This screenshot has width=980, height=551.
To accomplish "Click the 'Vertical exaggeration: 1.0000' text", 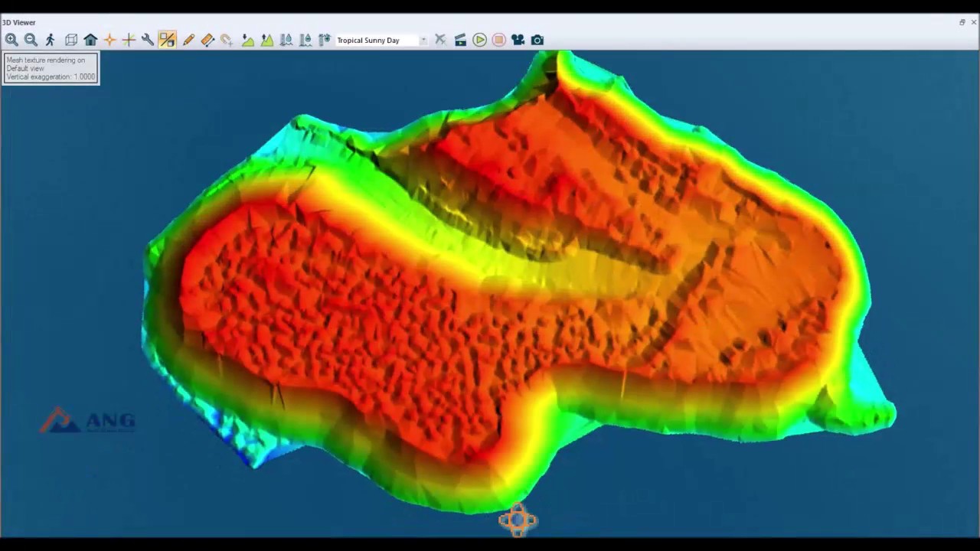I will (x=51, y=77).
